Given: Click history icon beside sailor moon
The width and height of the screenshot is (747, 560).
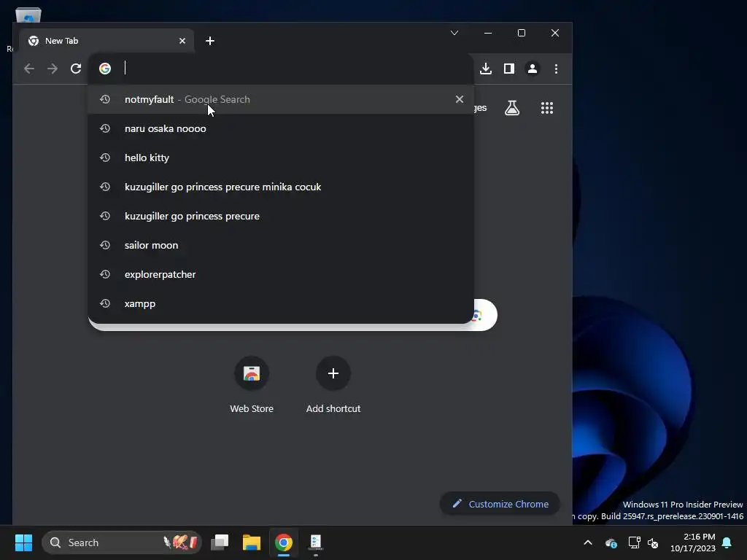Looking at the screenshot, I should [x=105, y=245].
